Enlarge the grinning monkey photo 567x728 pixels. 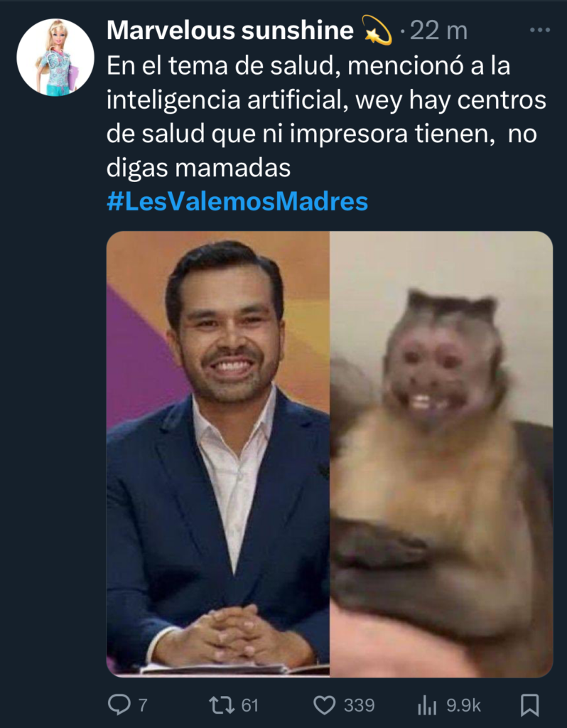coord(441,454)
